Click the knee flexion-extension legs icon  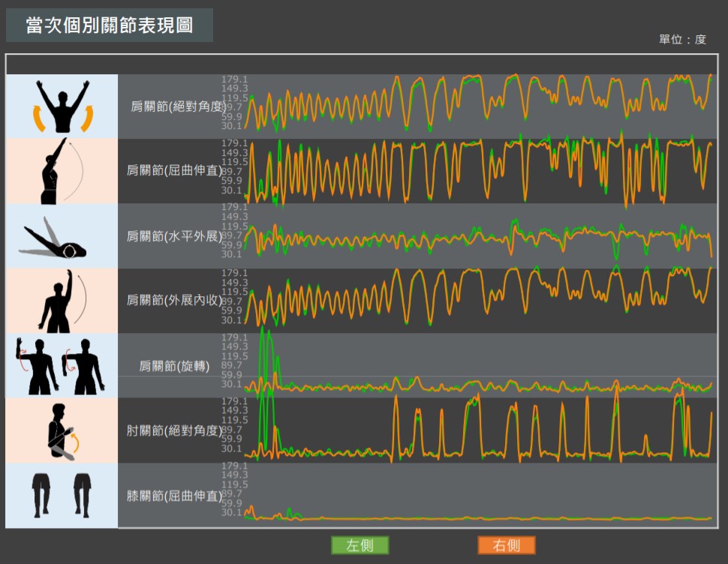click(62, 495)
